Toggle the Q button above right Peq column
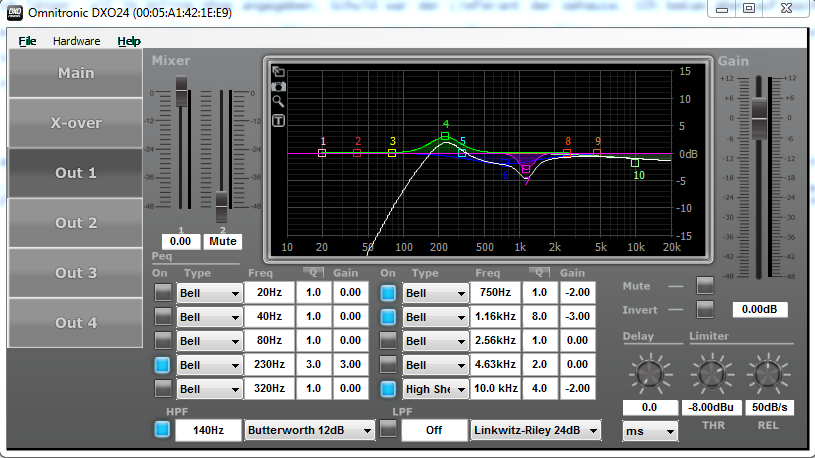Image resolution: width=815 pixels, height=458 pixels. 540,272
